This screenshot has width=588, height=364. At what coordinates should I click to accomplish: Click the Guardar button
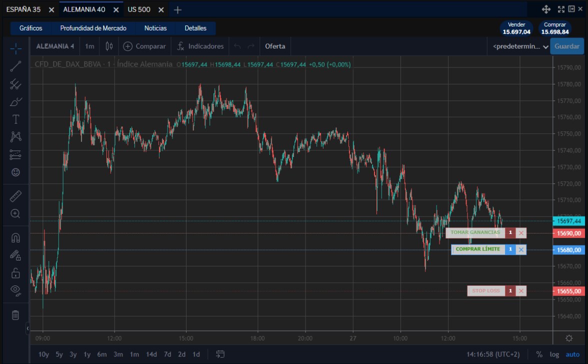point(567,46)
